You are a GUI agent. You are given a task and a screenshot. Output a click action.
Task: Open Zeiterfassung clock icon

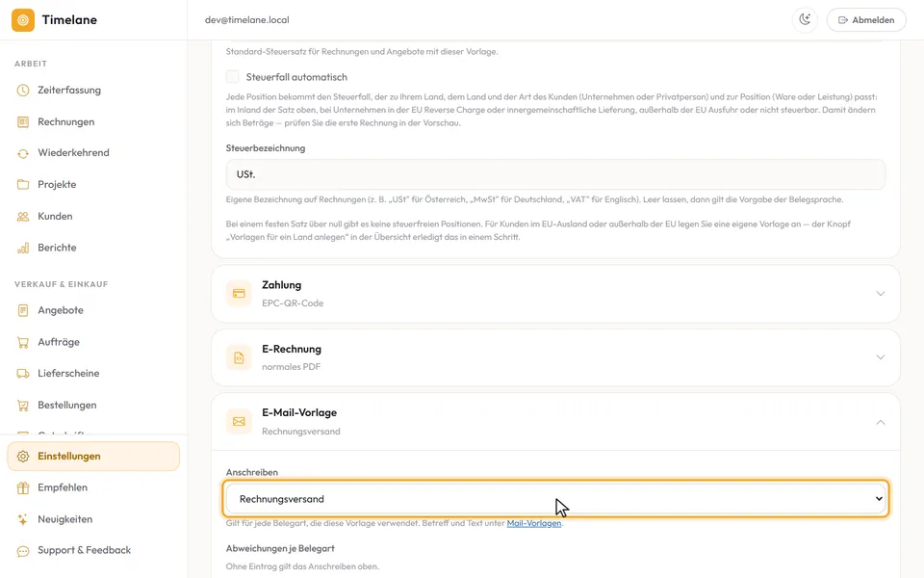(23, 91)
